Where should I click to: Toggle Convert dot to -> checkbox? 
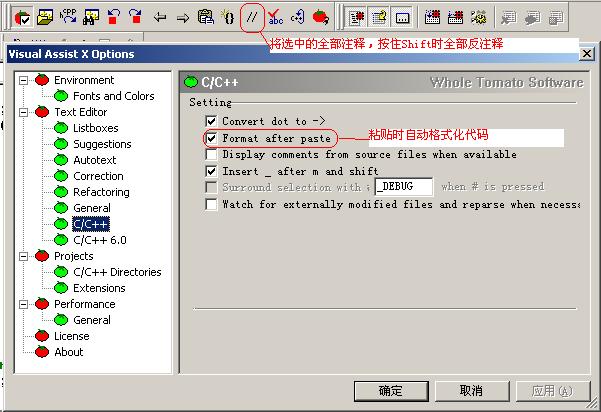pos(211,121)
